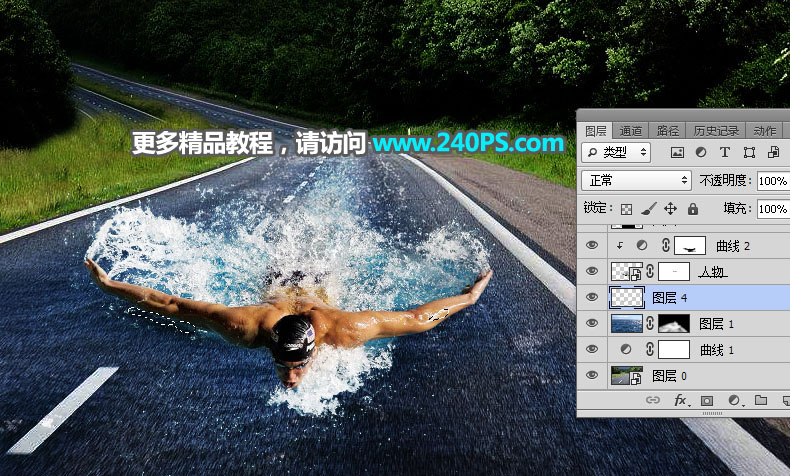Hide the 图层 0 layer
This screenshot has height=476, width=790.
pos(592,376)
